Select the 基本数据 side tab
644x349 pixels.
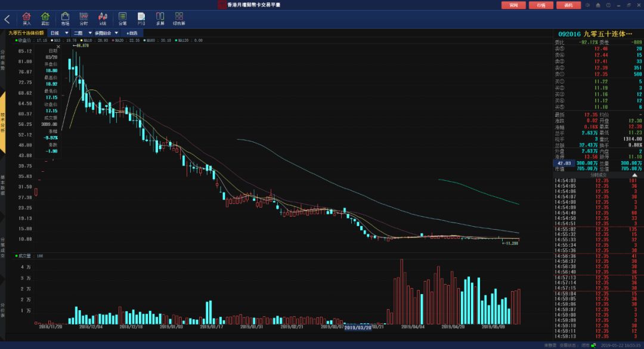(3, 185)
